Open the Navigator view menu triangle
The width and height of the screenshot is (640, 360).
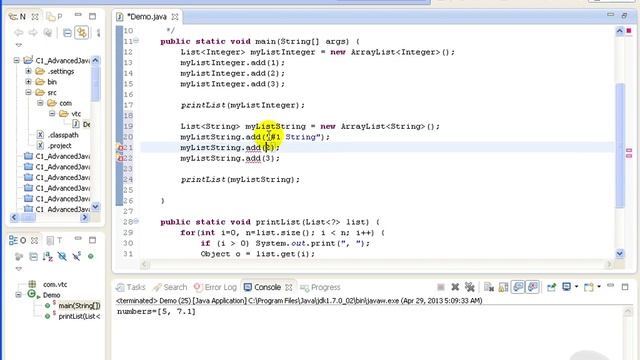pyautogui.click(x=19, y=45)
